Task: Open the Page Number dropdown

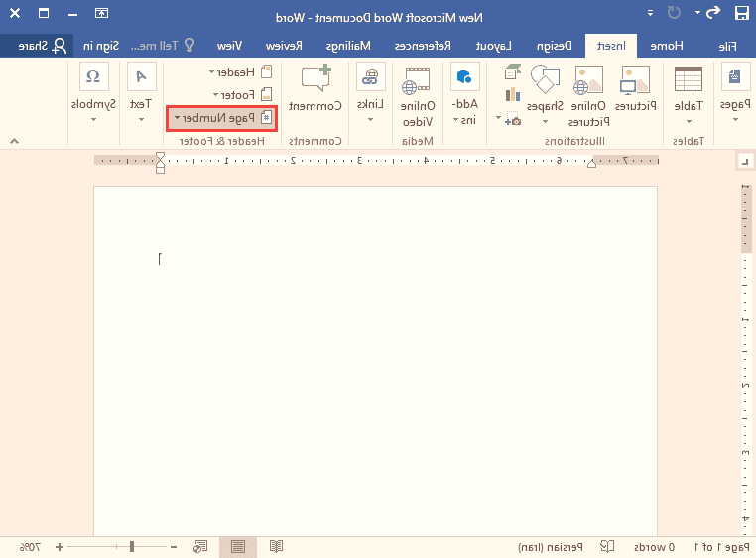Action: click(x=222, y=118)
